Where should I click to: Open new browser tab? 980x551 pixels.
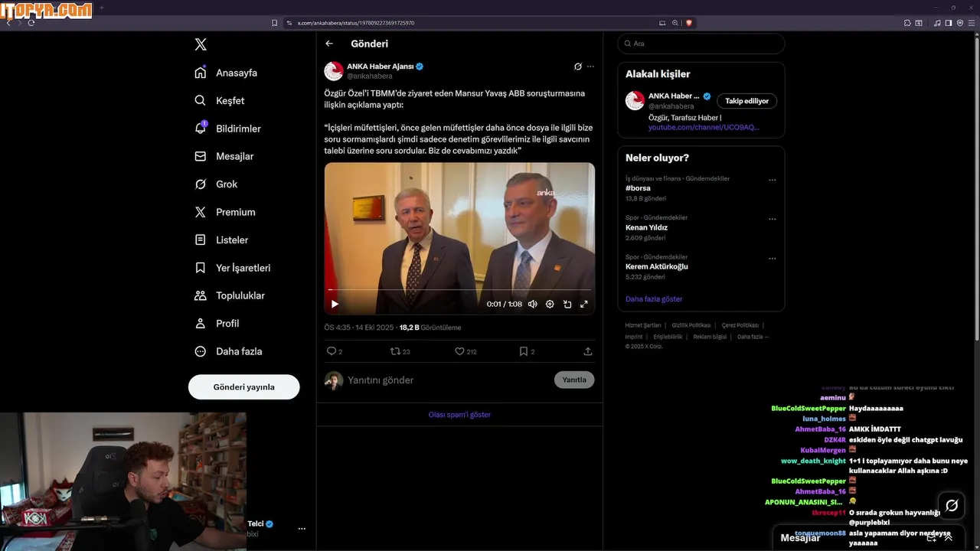pyautogui.click(x=101, y=8)
